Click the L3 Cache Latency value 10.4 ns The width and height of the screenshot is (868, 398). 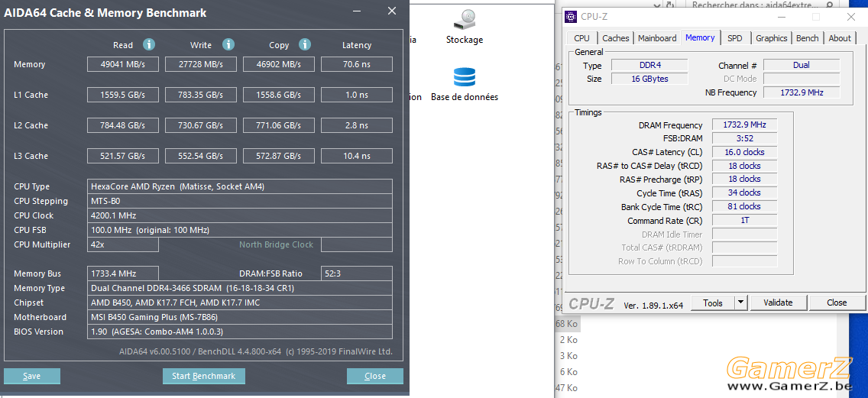(x=357, y=156)
